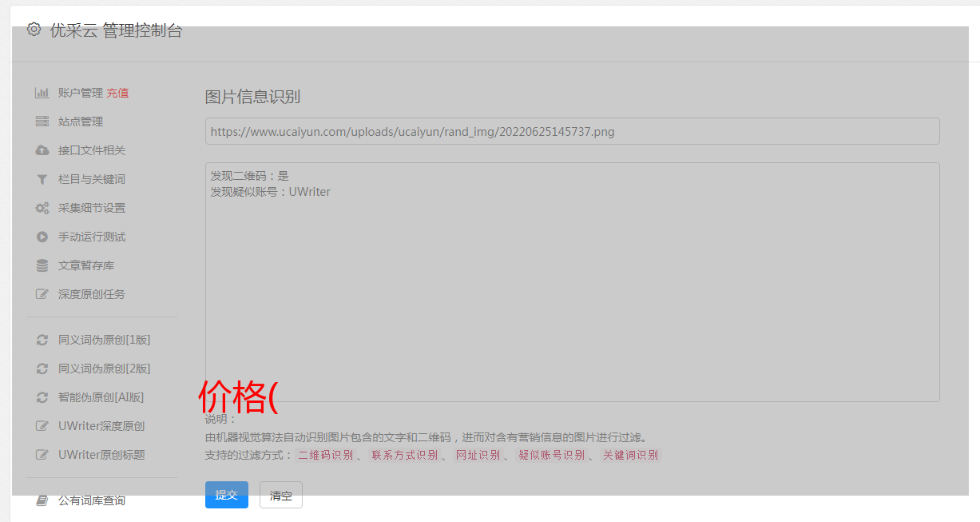Click the play circle icon for 手动运行测试
The image size is (980, 522).
(42, 237)
